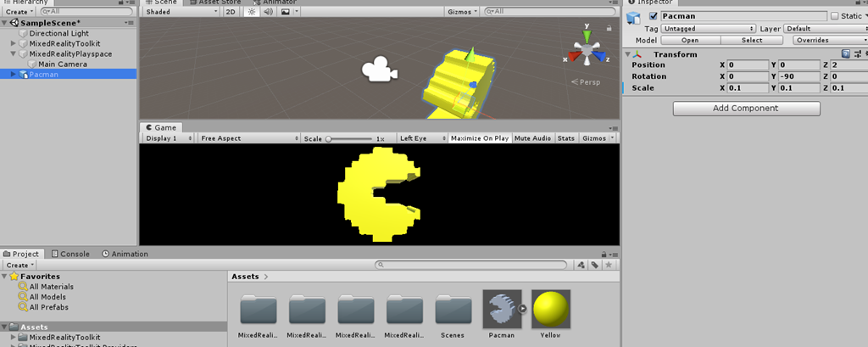Toggle scene audio speaker icon

(268, 12)
